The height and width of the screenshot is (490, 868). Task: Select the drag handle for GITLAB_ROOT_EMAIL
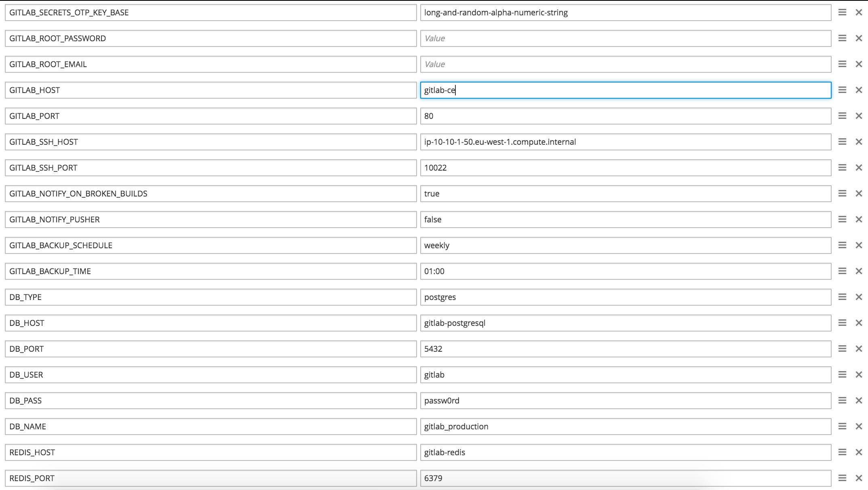(842, 64)
